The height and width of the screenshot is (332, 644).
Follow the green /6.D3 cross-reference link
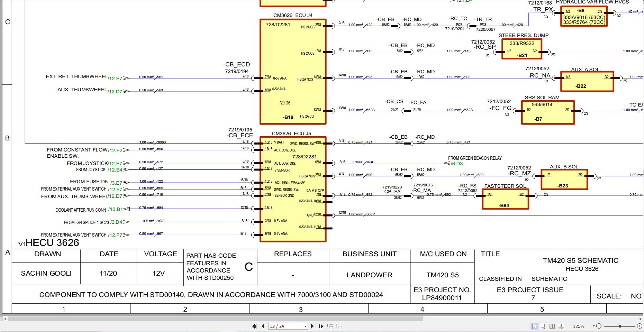coord(457,164)
